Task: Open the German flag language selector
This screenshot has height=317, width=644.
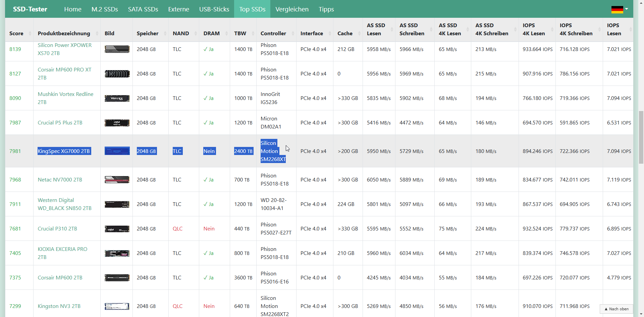Action: 619,9
